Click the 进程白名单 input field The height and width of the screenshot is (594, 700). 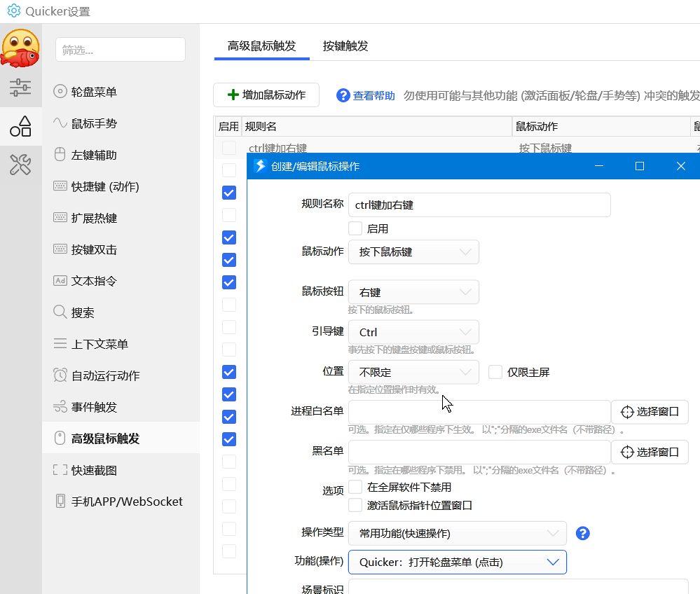tap(479, 412)
